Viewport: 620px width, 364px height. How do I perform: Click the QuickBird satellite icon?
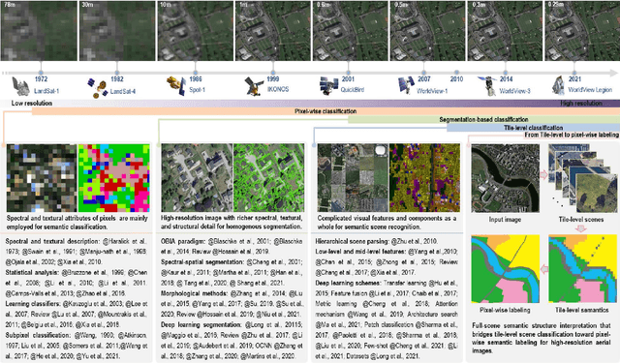point(329,86)
